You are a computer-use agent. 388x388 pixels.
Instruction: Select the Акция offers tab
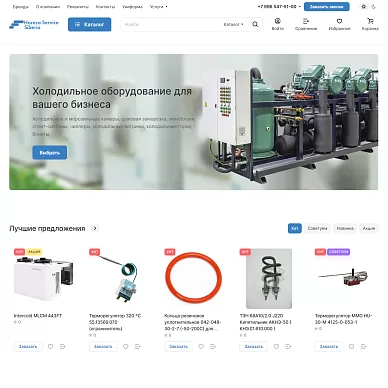[x=369, y=228]
